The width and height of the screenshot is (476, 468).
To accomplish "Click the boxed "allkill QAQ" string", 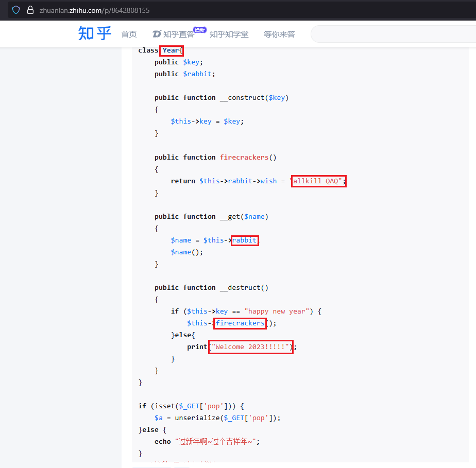I will coord(318,181).
